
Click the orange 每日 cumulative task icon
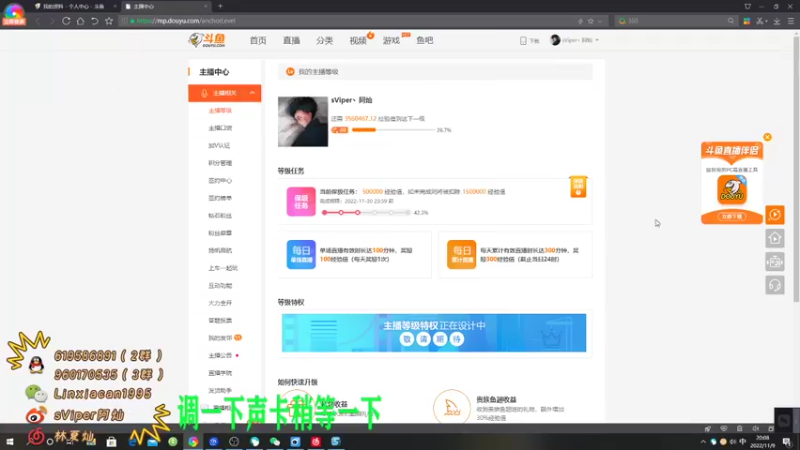coord(461,254)
